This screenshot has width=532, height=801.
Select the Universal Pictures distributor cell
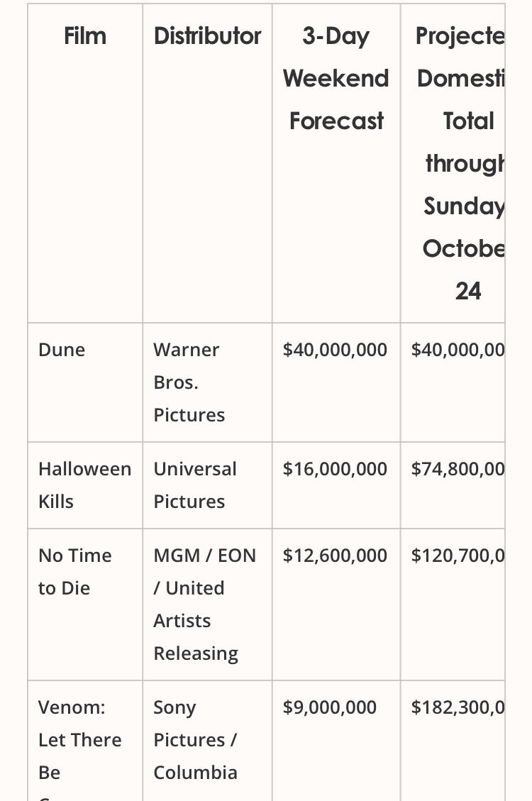195,485
